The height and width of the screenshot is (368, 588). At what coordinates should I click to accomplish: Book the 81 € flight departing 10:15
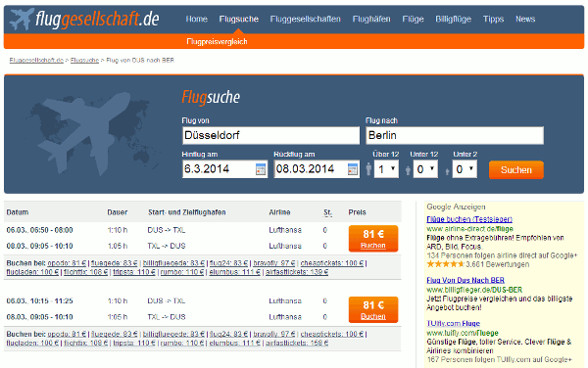coord(373,309)
